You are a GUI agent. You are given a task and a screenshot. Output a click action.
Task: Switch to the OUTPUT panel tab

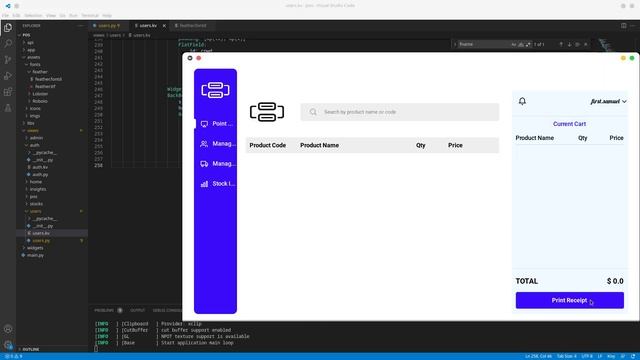coord(138,311)
